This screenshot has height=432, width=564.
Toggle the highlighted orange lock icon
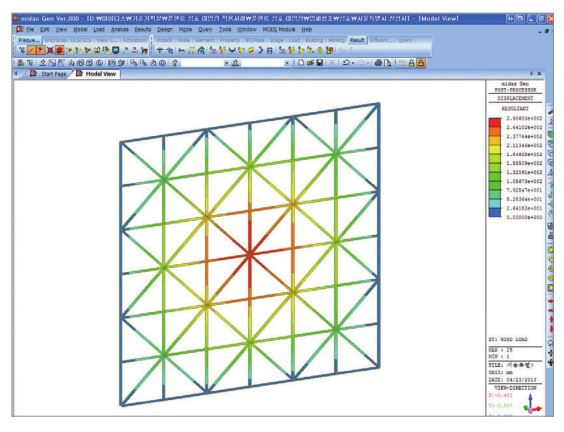click(x=421, y=63)
